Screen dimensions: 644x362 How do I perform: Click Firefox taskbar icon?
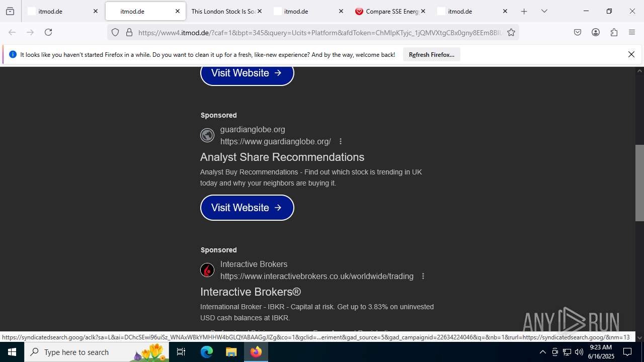256,352
